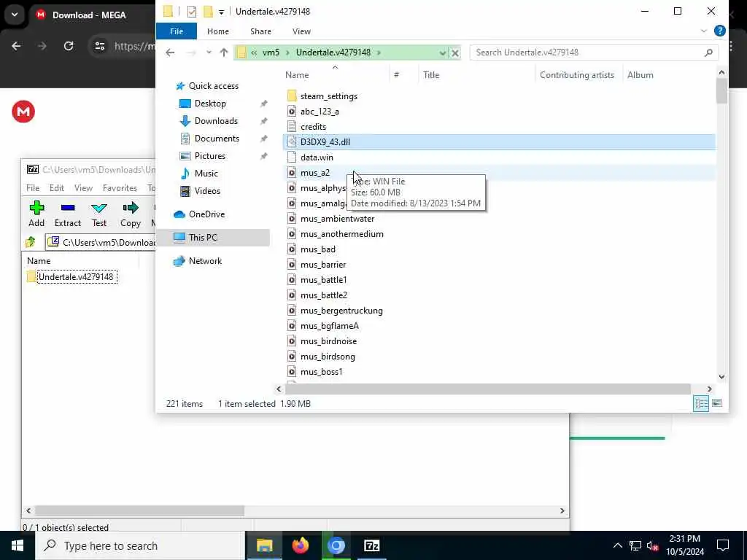Viewport: 747px width, 560px height.
Task: Click the search magnifier icon in Explorer
Action: point(708,52)
